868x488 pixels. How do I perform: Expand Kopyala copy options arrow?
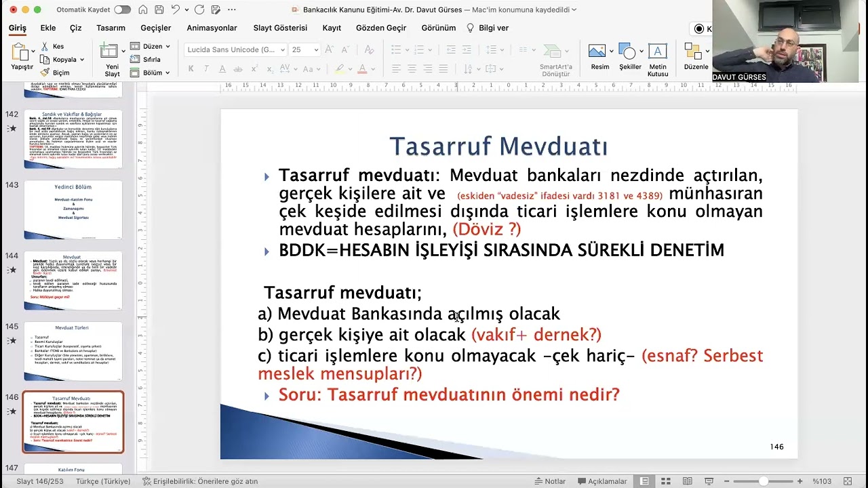tap(82, 60)
